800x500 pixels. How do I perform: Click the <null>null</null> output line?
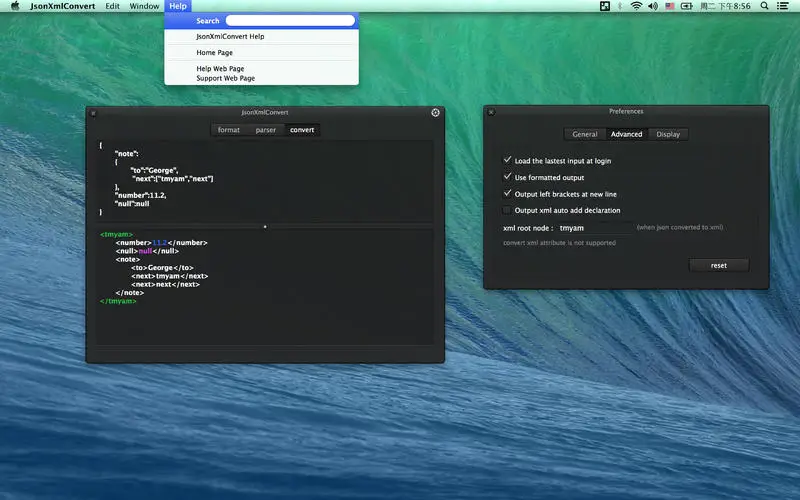[147, 251]
